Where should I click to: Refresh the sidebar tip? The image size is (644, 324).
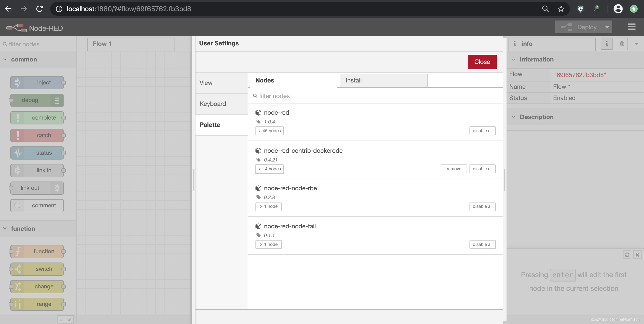pyautogui.click(x=627, y=255)
